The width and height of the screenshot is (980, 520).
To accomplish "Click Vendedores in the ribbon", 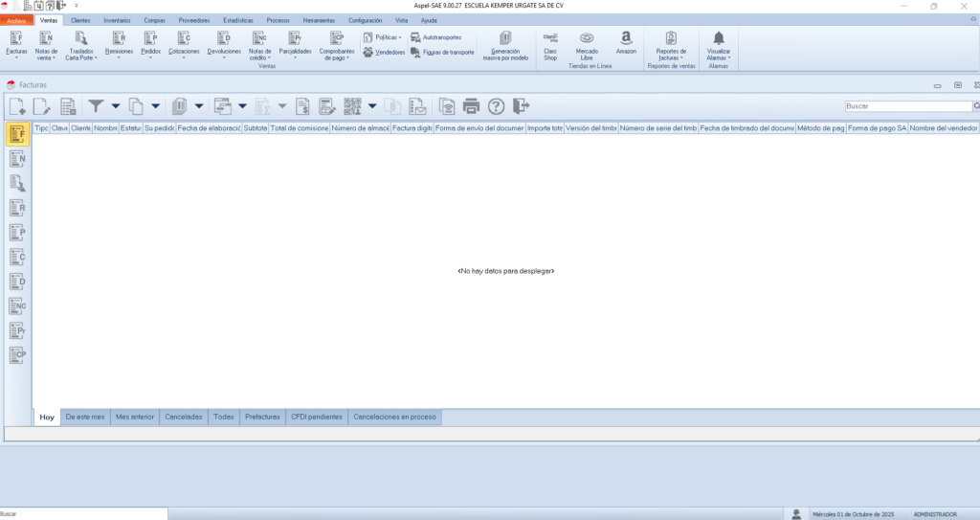I will point(384,53).
